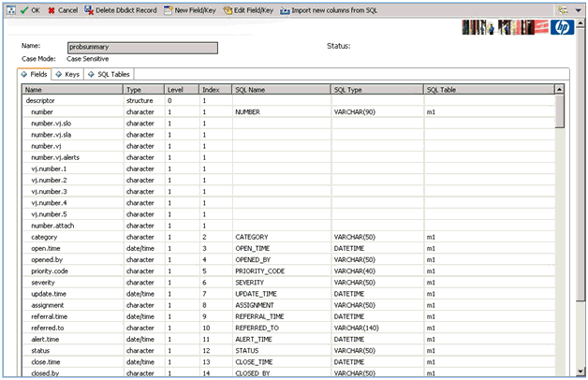Viewport: 588px width, 380px height.
Task: Click the fields table scrollbar thumb
Action: tap(559, 111)
